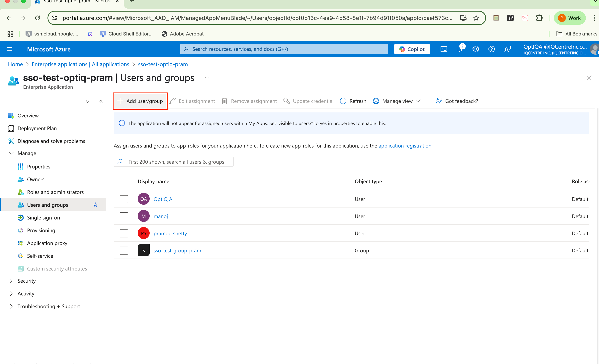
Task: Expand the Security section
Action: click(11, 281)
